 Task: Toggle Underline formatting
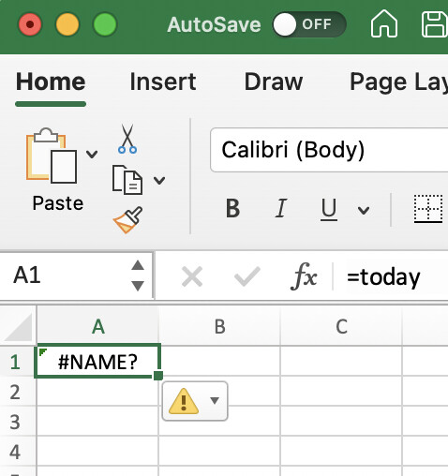(x=329, y=209)
